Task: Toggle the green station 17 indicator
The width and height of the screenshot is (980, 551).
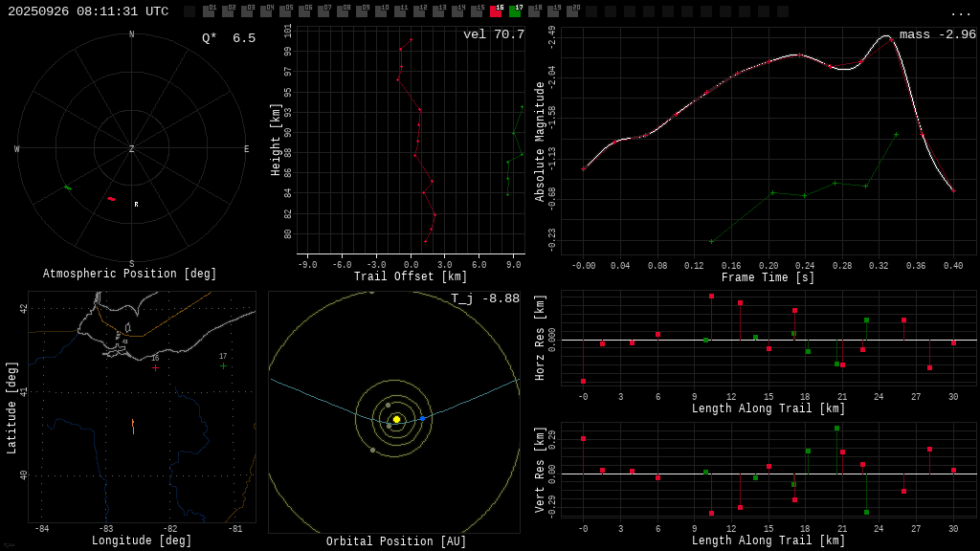Action: pos(515,11)
